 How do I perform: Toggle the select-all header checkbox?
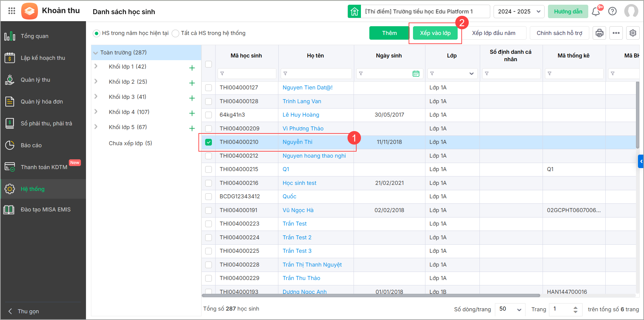coord(209,64)
